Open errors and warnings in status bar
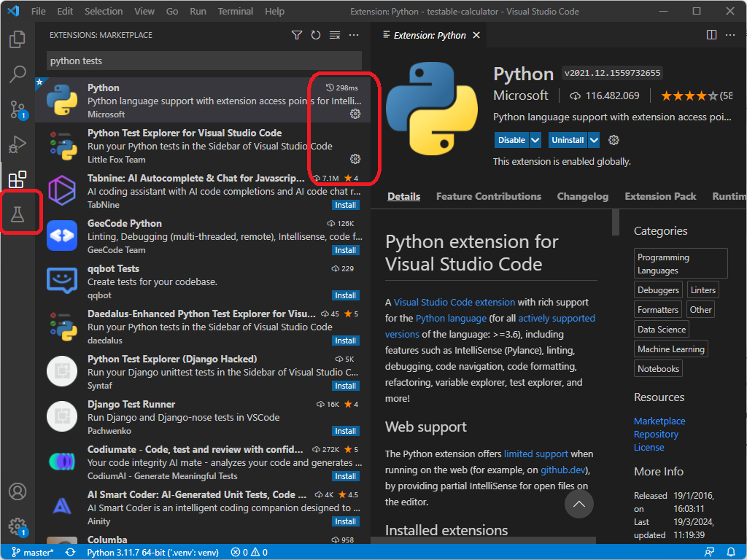747x560 pixels. [249, 553]
